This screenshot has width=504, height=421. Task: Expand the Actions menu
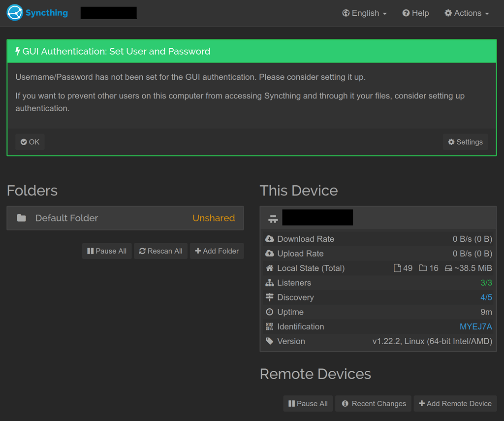[x=467, y=13]
